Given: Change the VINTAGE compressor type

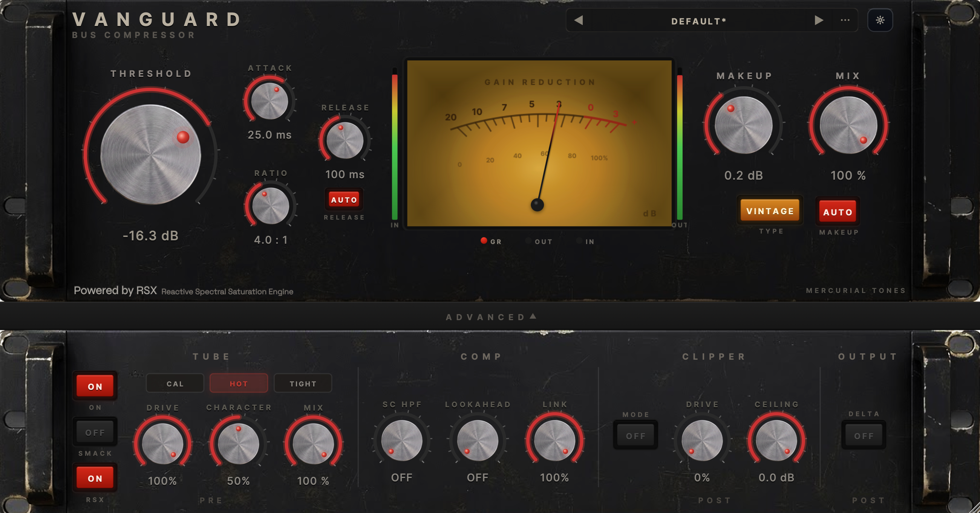Looking at the screenshot, I should [x=770, y=211].
